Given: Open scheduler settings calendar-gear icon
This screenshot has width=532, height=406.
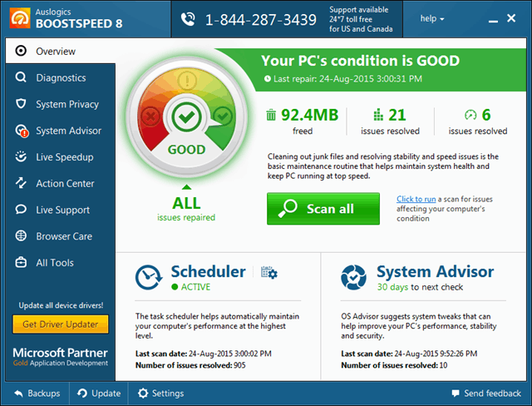Looking at the screenshot, I should (269, 273).
